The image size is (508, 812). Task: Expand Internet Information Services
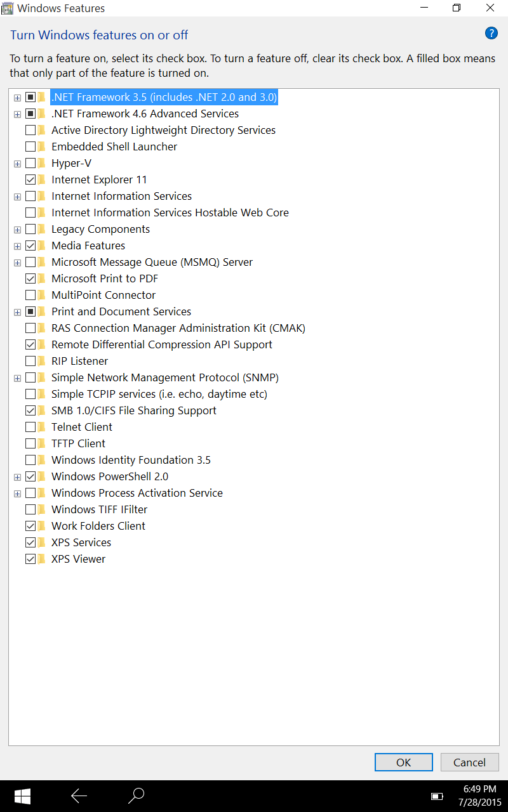click(17, 196)
